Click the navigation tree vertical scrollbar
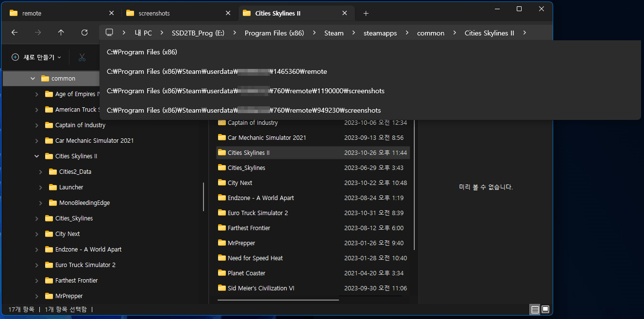Image resolution: width=644 pixels, height=319 pixels. coord(203,197)
